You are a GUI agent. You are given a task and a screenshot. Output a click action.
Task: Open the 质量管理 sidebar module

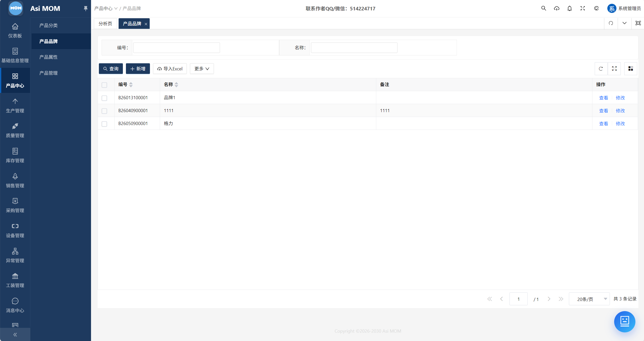15,130
